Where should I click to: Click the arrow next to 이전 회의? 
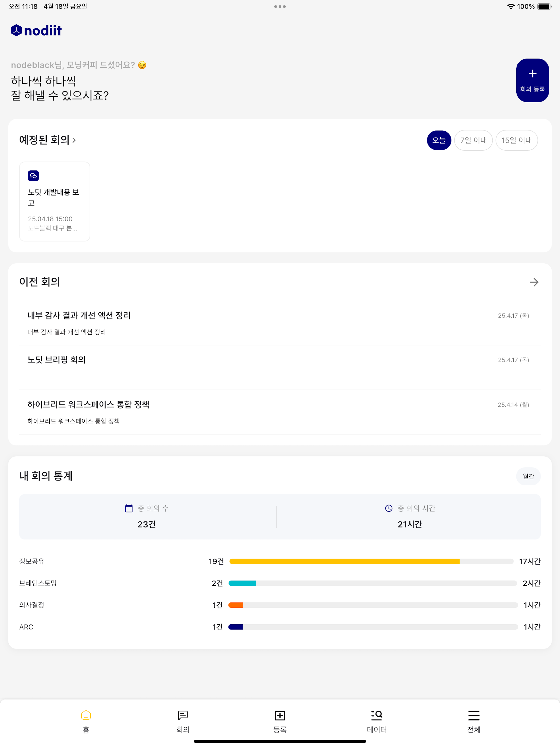(x=534, y=282)
